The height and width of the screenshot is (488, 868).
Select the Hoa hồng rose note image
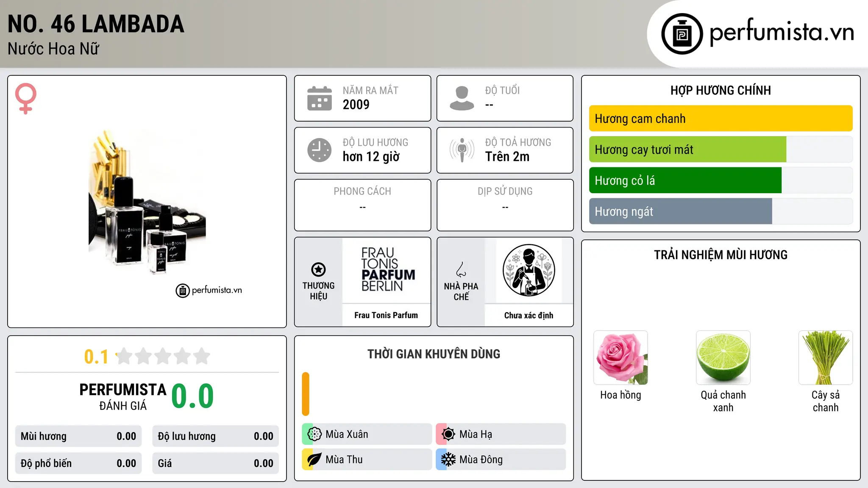point(620,358)
